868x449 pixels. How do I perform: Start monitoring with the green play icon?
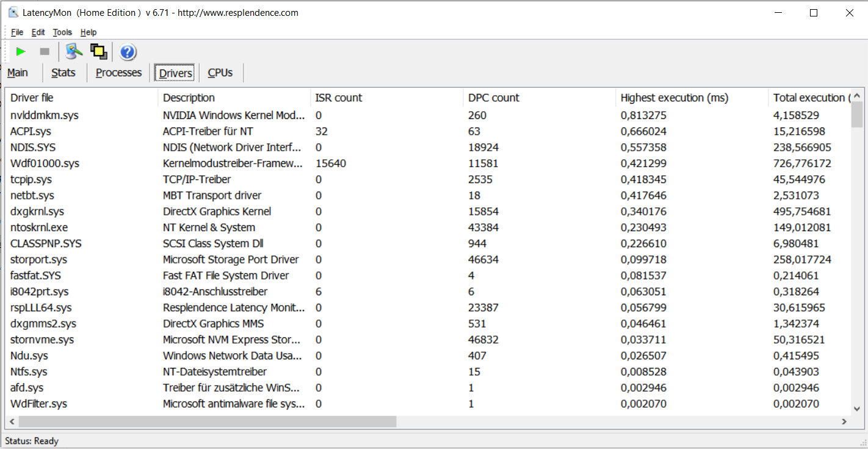point(21,52)
